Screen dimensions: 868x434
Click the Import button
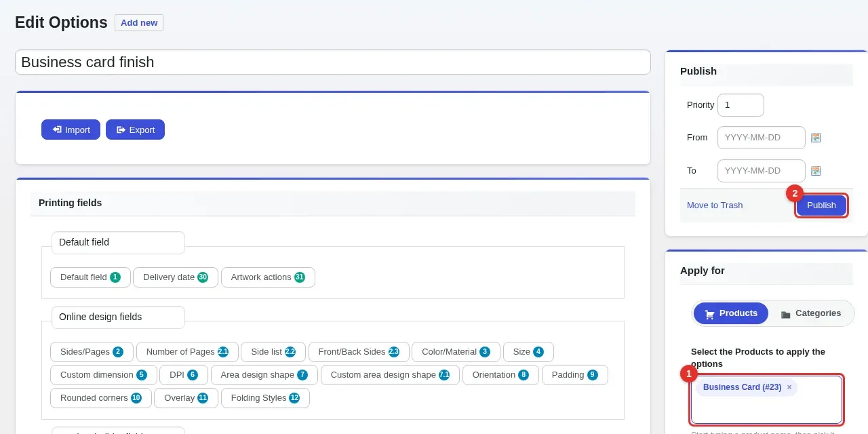71,130
